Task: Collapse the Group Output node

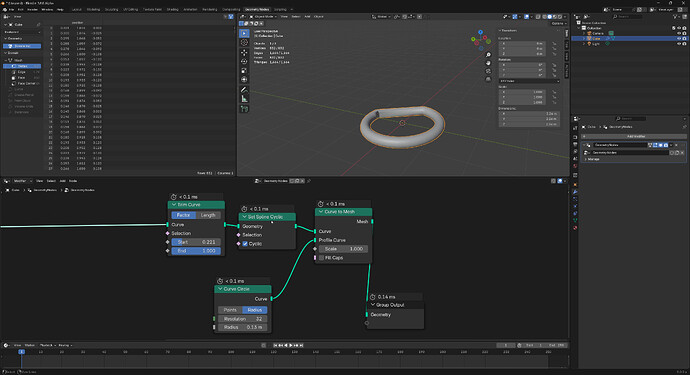Action: click(x=373, y=305)
